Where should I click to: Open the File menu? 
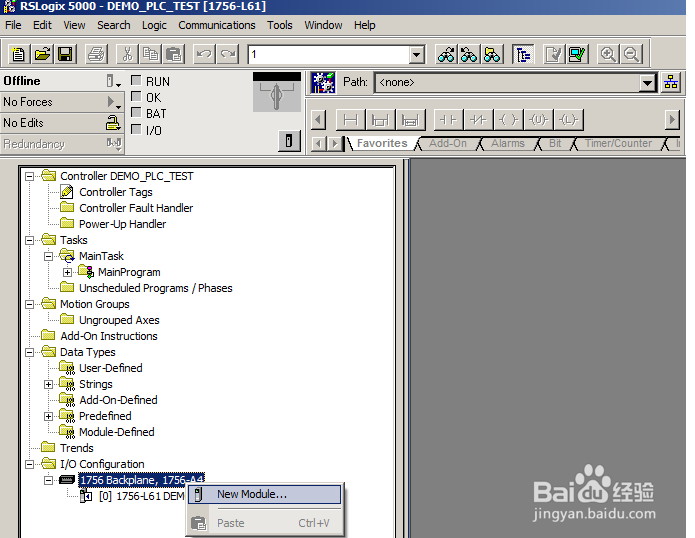(13, 25)
